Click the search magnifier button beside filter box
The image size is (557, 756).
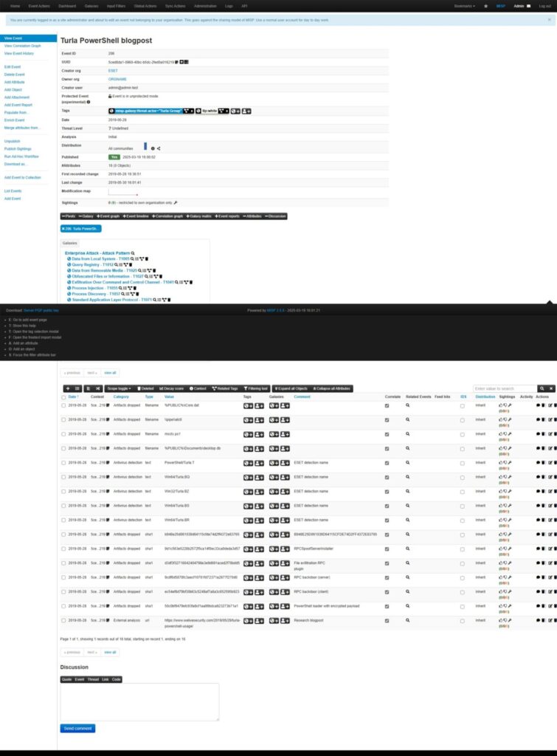pos(542,388)
